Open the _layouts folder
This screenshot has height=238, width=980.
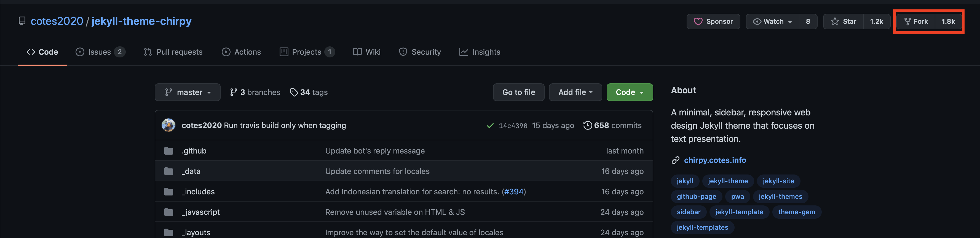click(196, 232)
